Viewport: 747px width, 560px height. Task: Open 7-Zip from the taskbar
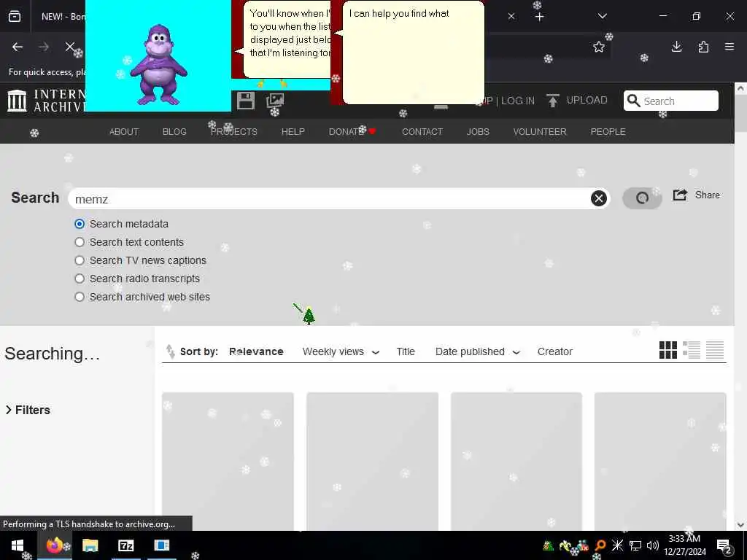coord(125,545)
